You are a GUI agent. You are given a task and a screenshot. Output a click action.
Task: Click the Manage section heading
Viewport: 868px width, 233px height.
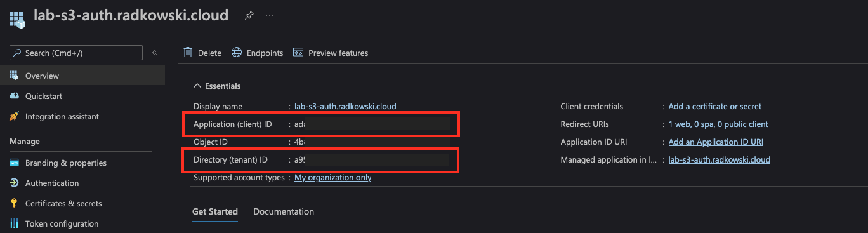[25, 141]
